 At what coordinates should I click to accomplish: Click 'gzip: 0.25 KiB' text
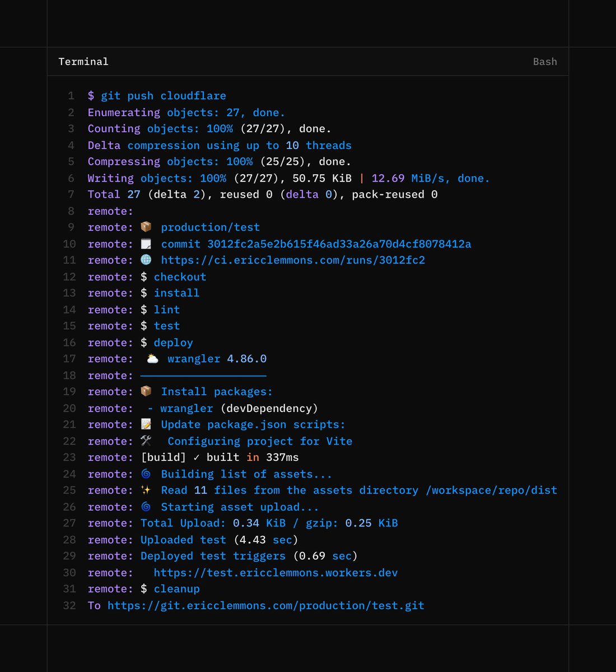coord(352,523)
